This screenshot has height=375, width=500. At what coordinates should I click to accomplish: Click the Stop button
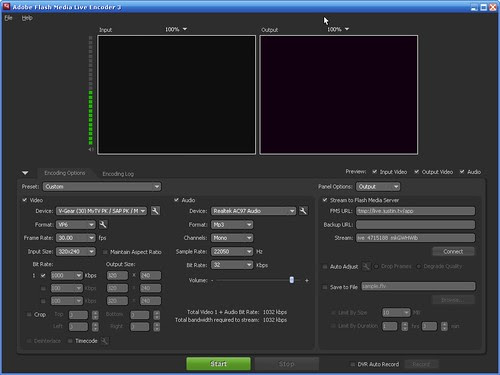tap(287, 364)
